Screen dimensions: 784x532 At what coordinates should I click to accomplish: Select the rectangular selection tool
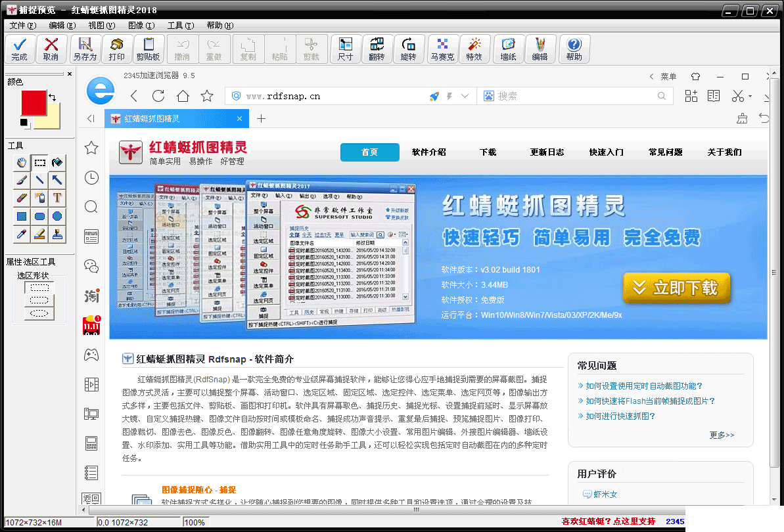pyautogui.click(x=39, y=162)
